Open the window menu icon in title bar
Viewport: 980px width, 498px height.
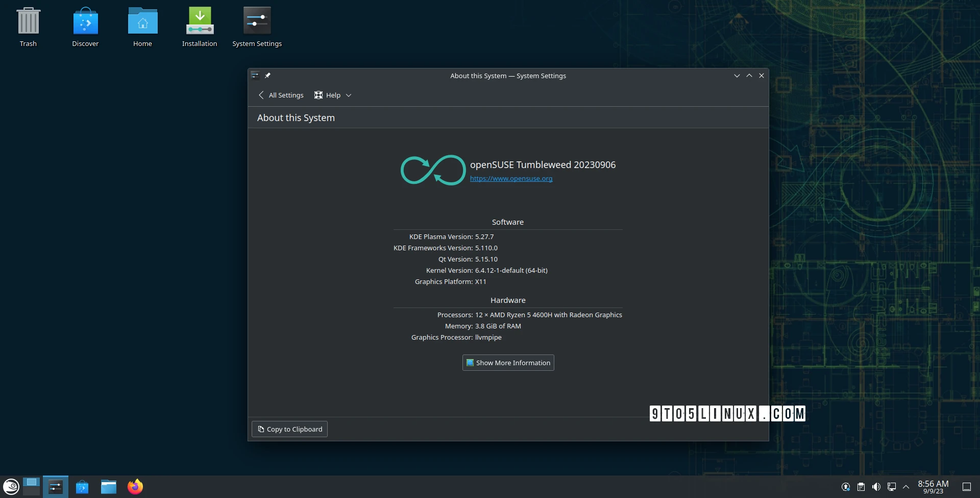tap(255, 76)
